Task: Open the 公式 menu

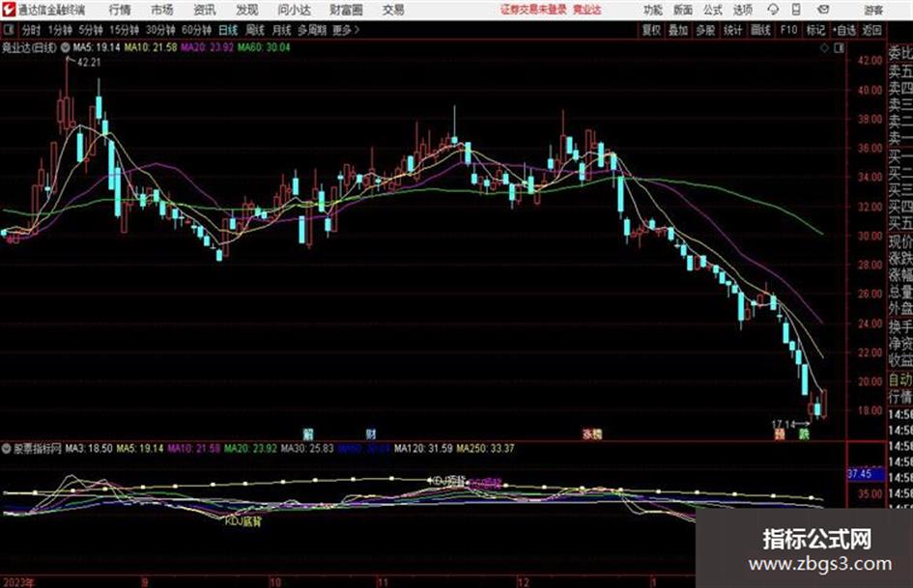Action: click(x=713, y=10)
